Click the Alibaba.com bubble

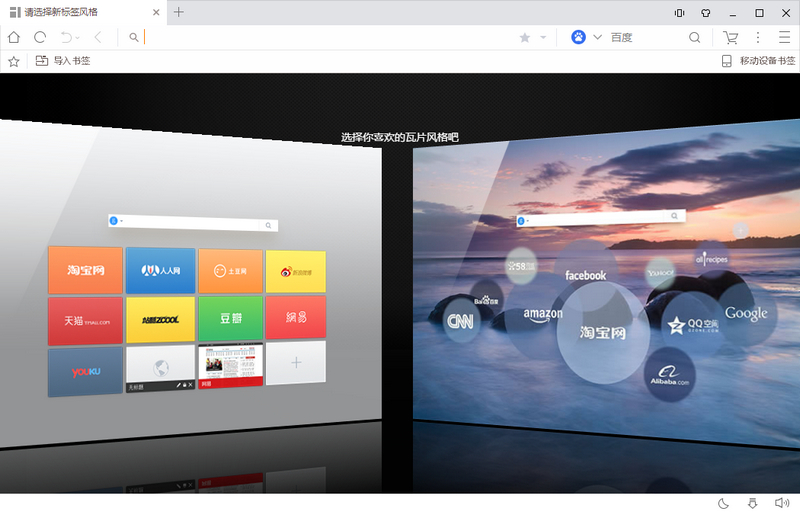[x=669, y=374]
